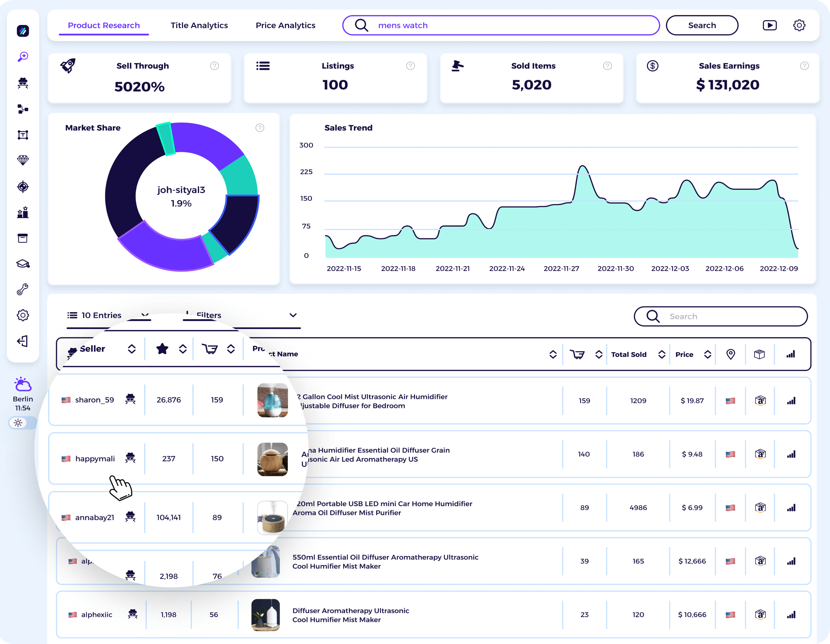Click the mens watch search field
This screenshot has height=644, width=830.
(x=501, y=26)
